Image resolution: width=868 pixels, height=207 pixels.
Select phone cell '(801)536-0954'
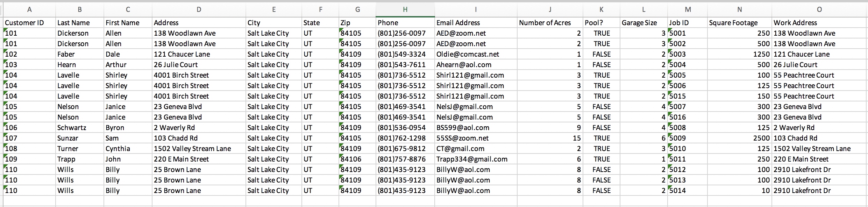click(x=405, y=128)
